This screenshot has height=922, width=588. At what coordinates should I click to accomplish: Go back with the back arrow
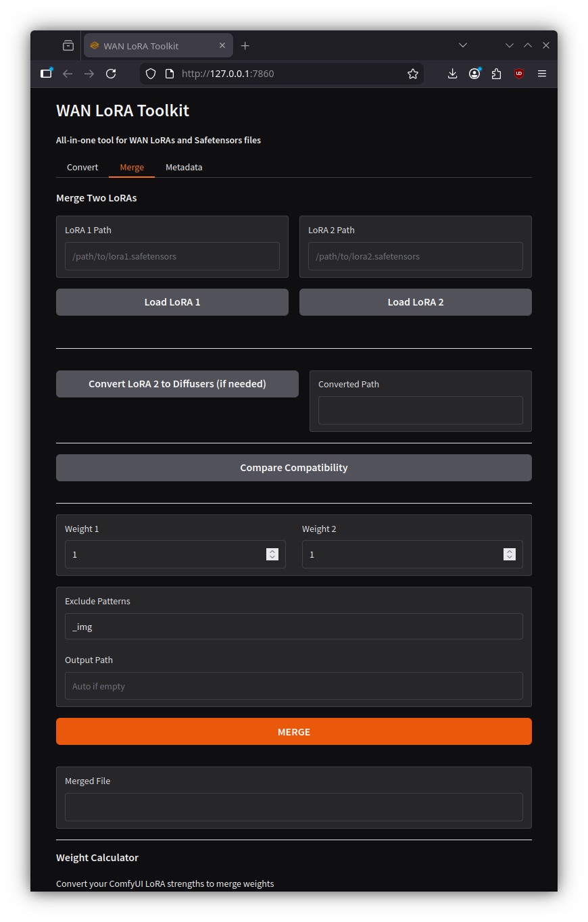[68, 74]
